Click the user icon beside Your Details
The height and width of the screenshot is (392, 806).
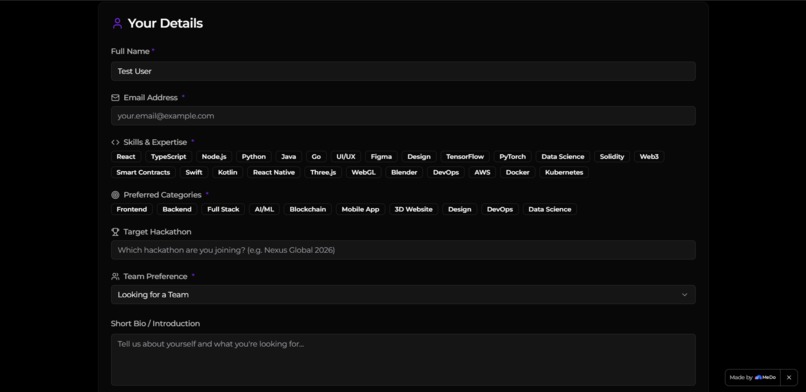pyautogui.click(x=117, y=24)
